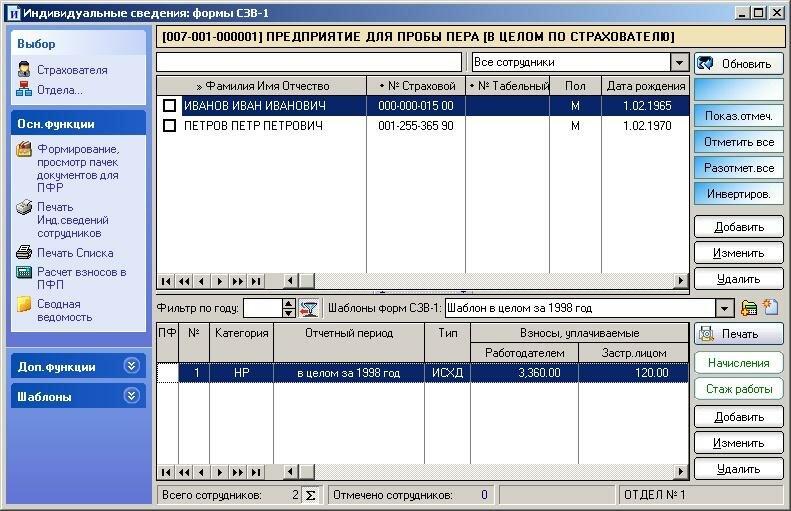The image size is (791, 511).
Task: Expand the Шаблоны panel
Action: (132, 396)
